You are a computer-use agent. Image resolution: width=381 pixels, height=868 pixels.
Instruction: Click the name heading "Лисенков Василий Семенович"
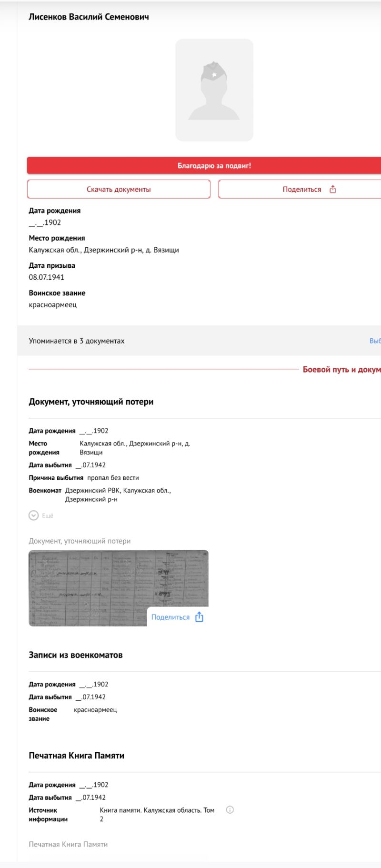pyautogui.click(x=89, y=17)
